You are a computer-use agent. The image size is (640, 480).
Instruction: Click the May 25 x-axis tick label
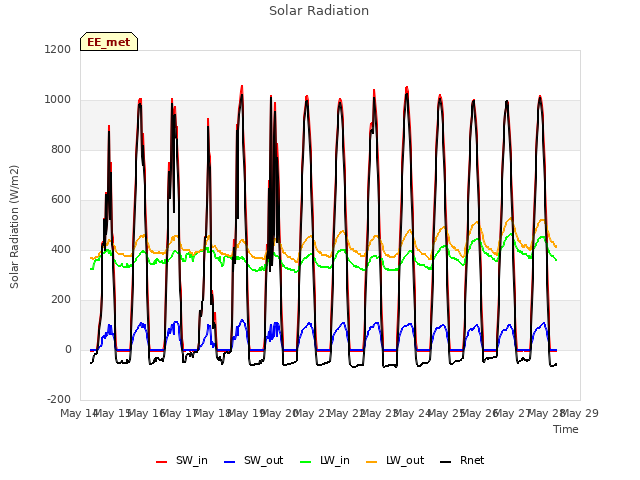[x=446, y=413]
